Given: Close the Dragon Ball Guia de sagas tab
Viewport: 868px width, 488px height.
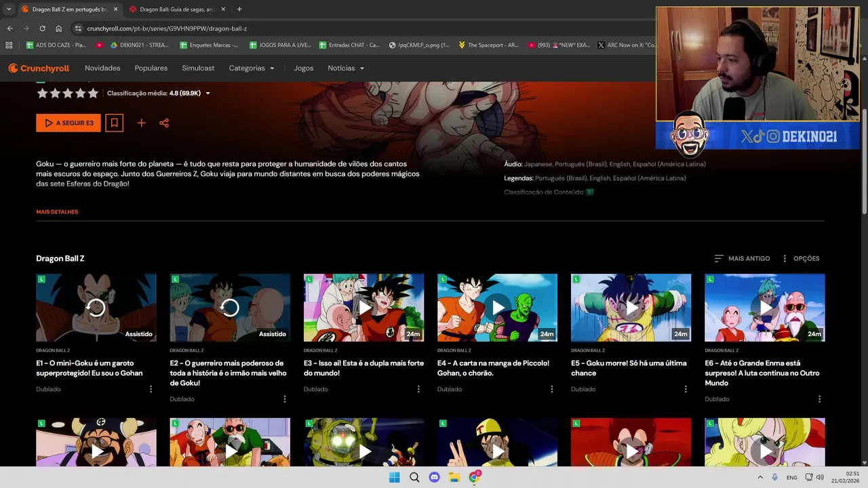Looking at the screenshot, I should pos(223,9).
